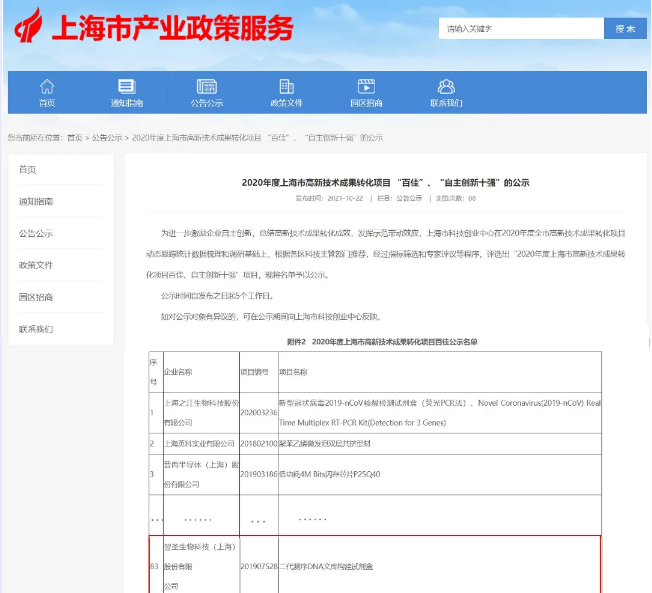652x593 pixels.
Task: Open the 首页 home icon in navigation bar
Action: click(x=47, y=86)
